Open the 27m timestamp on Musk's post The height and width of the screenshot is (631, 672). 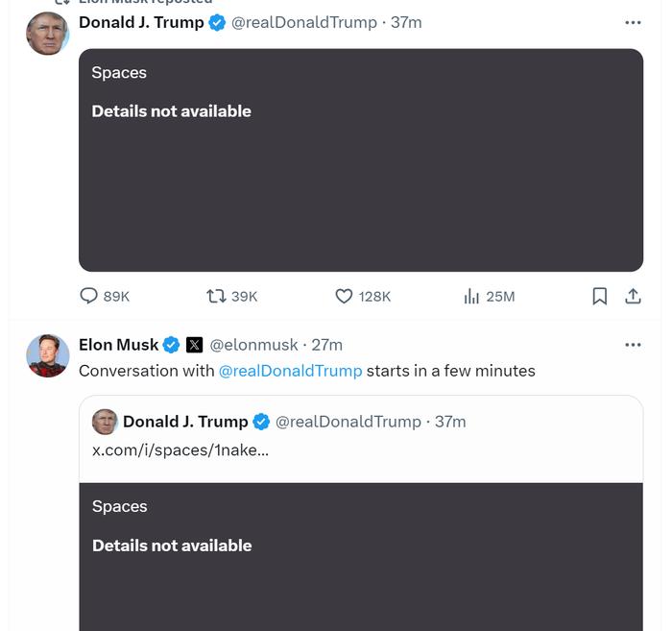tap(327, 345)
